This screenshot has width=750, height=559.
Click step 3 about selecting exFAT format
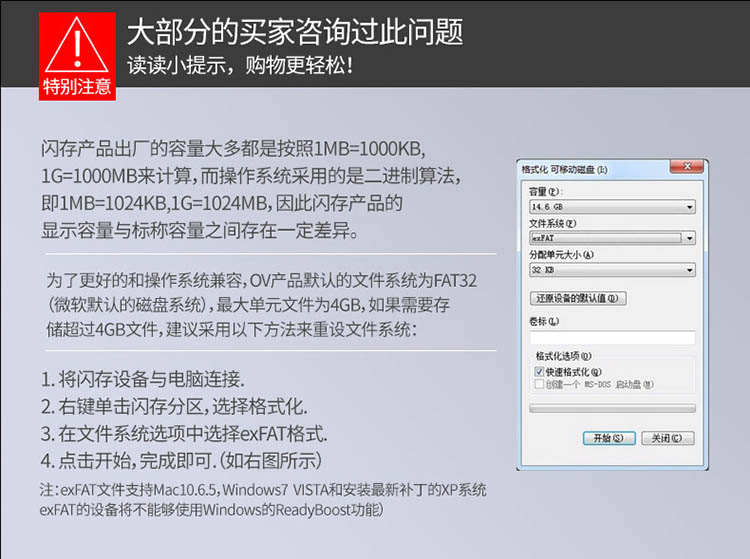(x=184, y=434)
